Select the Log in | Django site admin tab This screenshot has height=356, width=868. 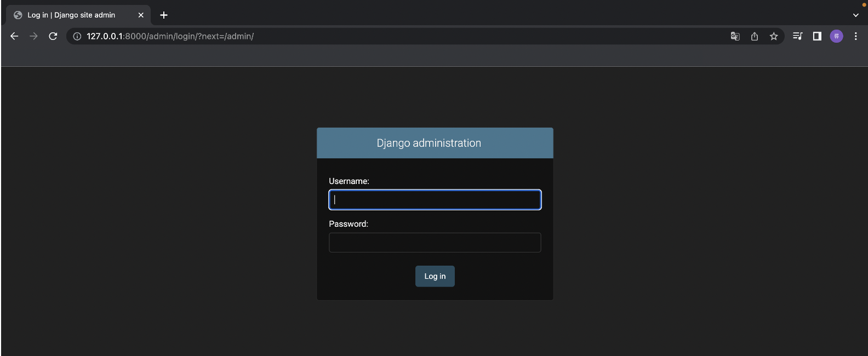78,15
